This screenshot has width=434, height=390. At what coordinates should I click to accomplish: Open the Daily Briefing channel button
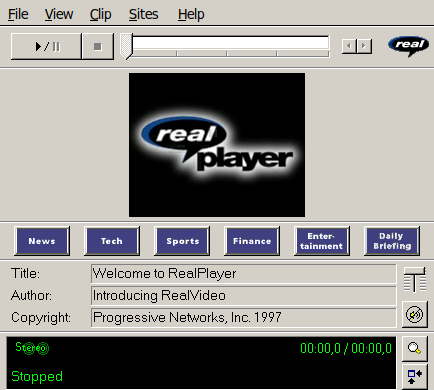[x=392, y=241]
